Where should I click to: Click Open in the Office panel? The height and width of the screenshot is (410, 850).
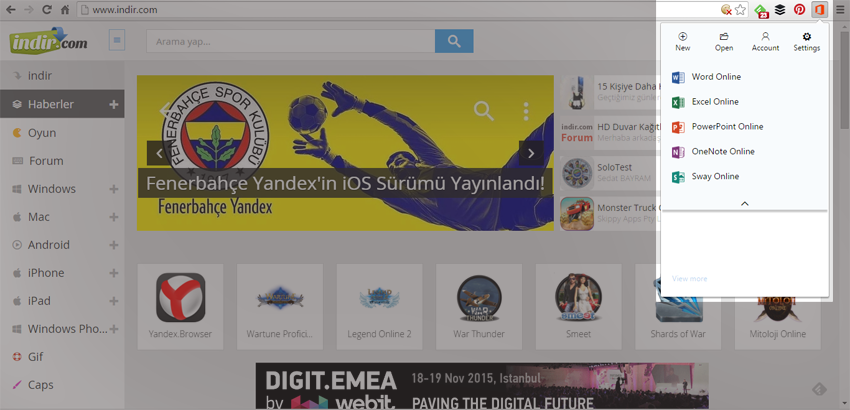tap(724, 42)
